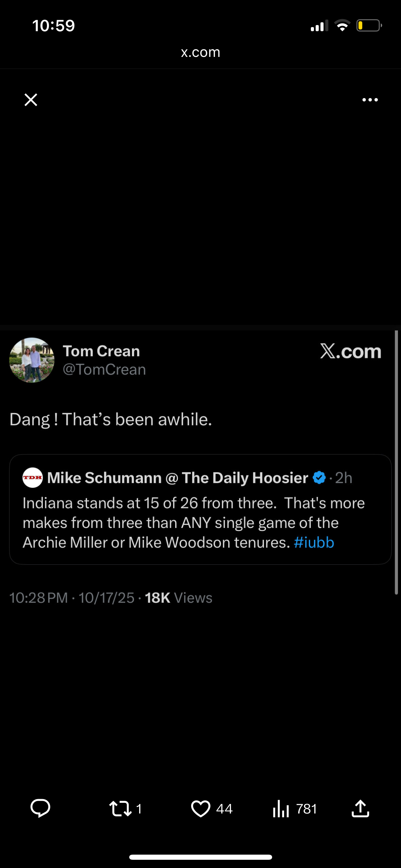Tap the x.com address bar
The width and height of the screenshot is (401, 868).
200,52
